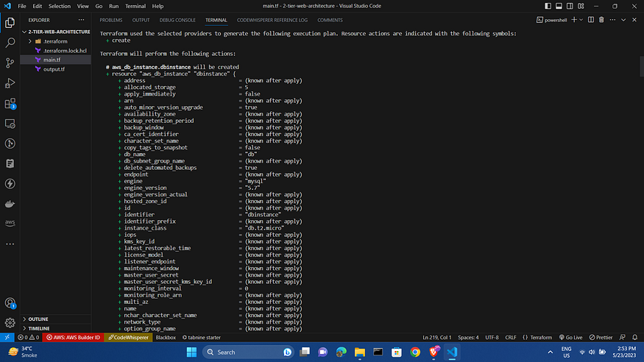Click Prettier status bar button
644x362 pixels.
pos(601,338)
